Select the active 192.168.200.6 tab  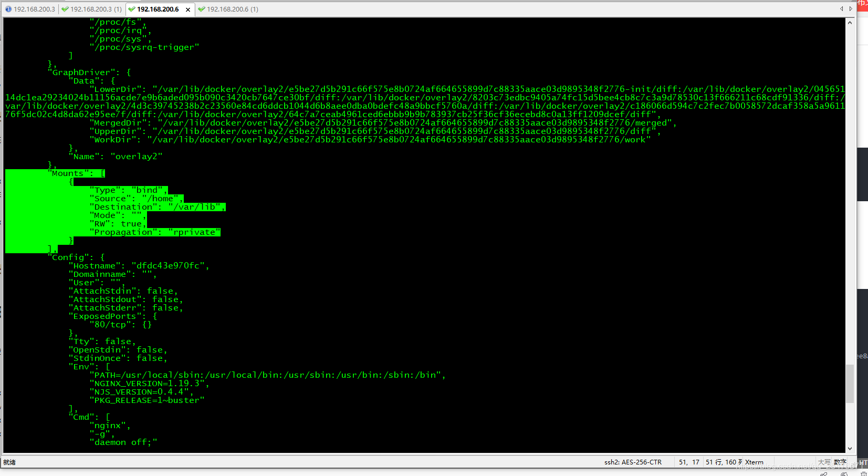[158, 9]
